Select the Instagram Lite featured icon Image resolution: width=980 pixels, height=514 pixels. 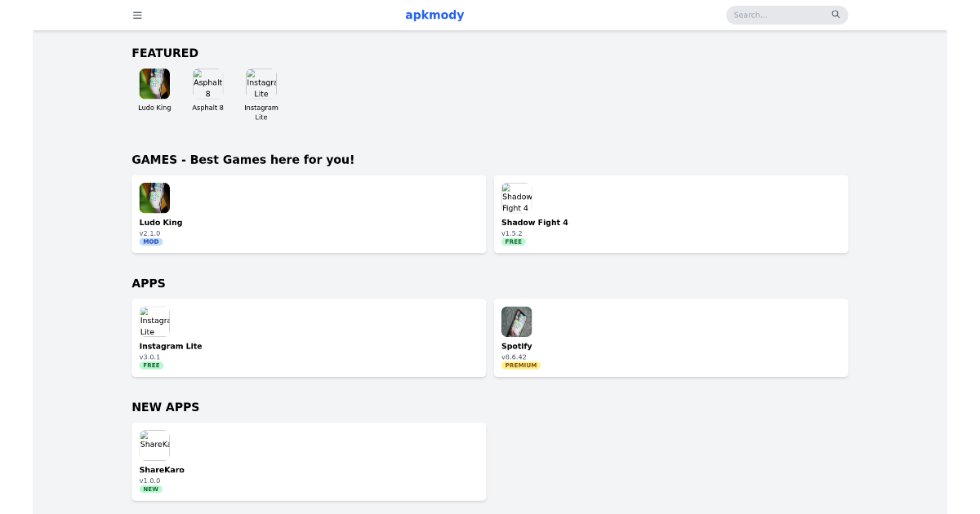261,82
